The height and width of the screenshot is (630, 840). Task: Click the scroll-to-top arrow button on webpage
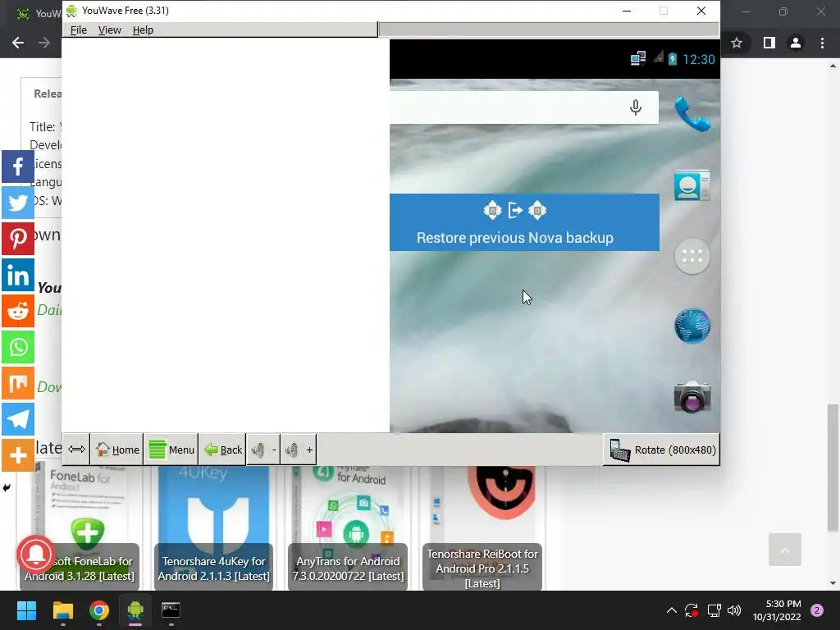pyautogui.click(x=785, y=550)
